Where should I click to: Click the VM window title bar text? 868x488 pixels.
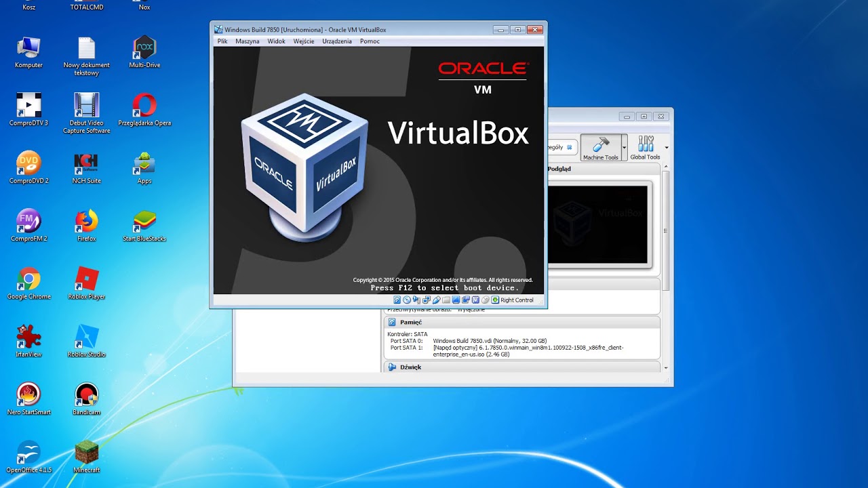coord(305,30)
